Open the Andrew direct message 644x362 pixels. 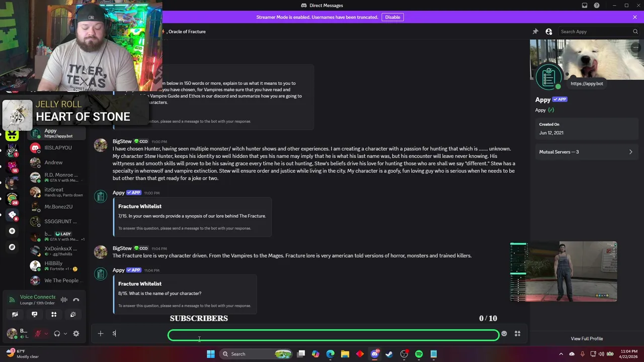pyautogui.click(x=56, y=162)
